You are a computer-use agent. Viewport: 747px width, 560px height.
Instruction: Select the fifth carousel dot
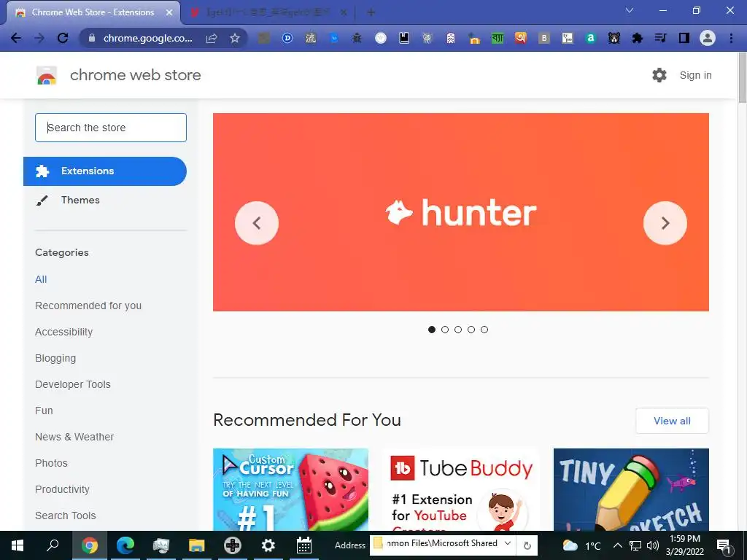click(484, 330)
